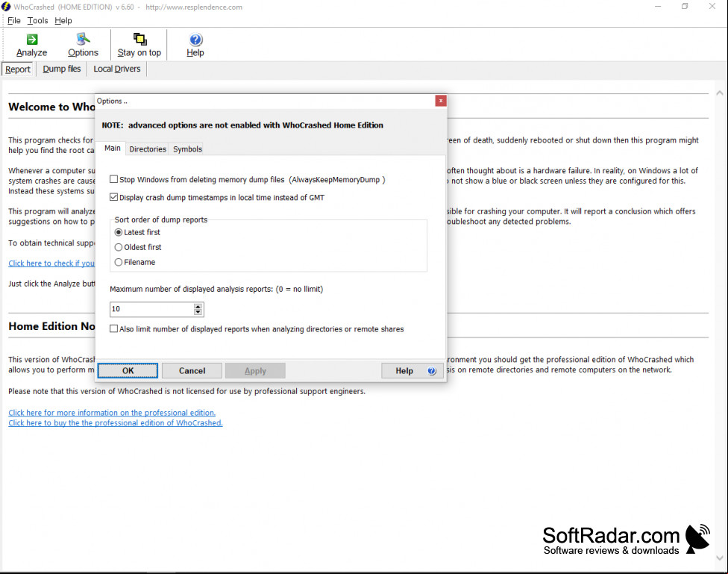Click the scrollbar down arrow in report pane
This screenshot has height=574, width=728.
(720, 558)
